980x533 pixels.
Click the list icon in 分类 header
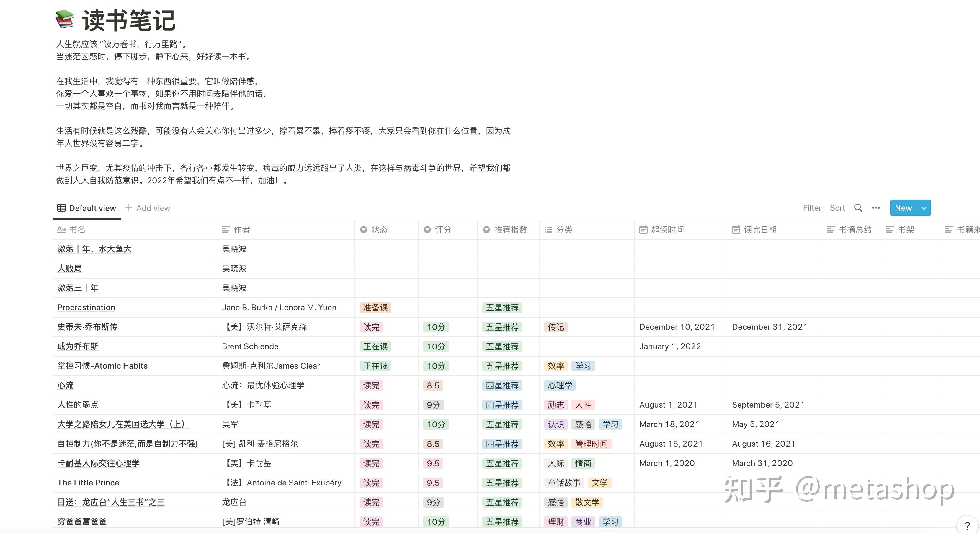coord(548,229)
